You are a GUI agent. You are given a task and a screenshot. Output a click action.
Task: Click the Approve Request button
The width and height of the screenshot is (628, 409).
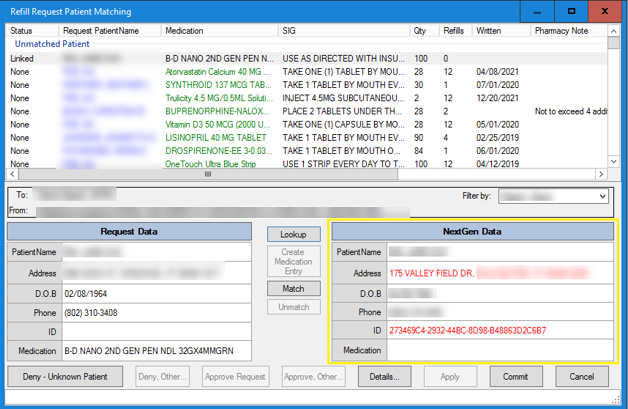click(235, 377)
